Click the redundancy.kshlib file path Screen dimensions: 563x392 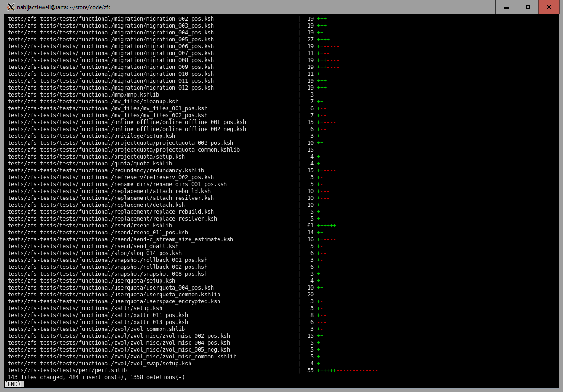pyautogui.click(x=106, y=170)
